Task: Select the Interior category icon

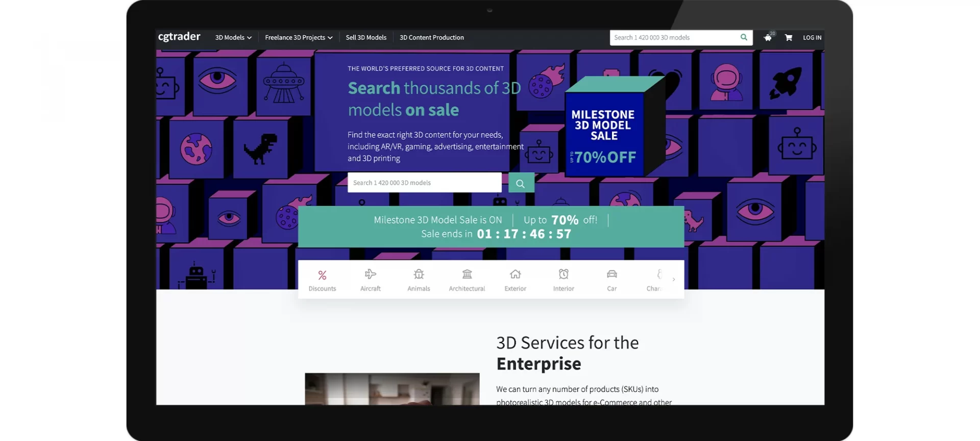Action: point(563,280)
